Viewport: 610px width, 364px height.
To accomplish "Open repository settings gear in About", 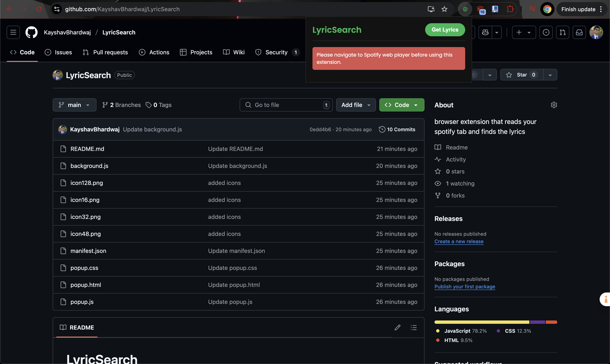I will [x=554, y=105].
